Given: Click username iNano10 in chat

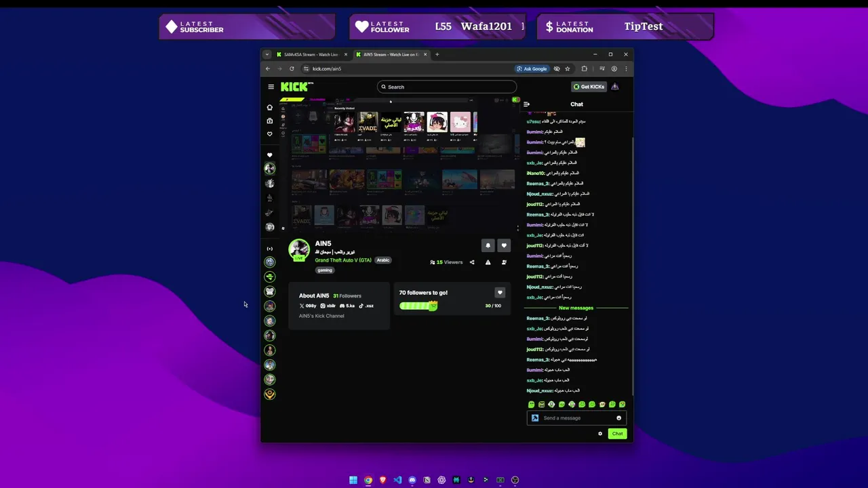Looking at the screenshot, I should [536, 174].
